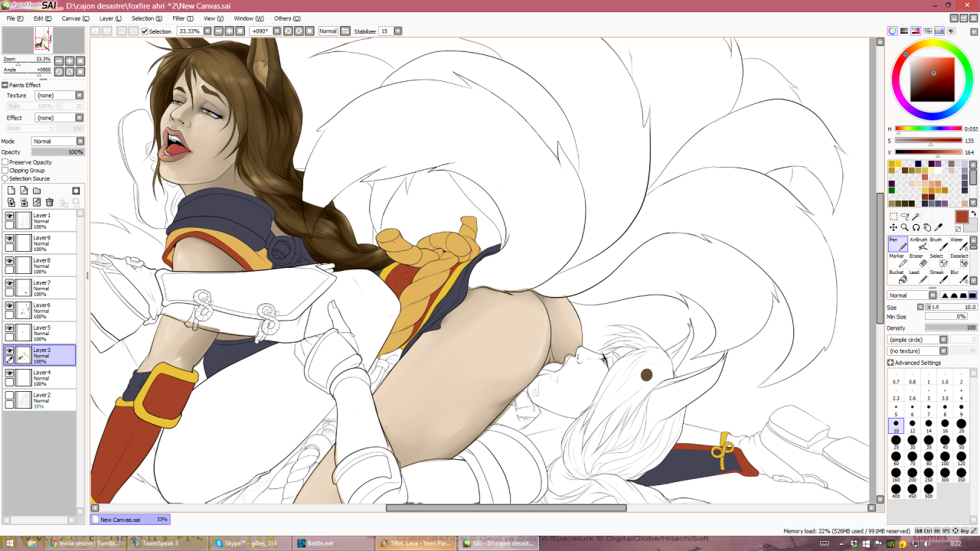Select the Pen tool
This screenshot has width=980, height=551.
point(897,244)
